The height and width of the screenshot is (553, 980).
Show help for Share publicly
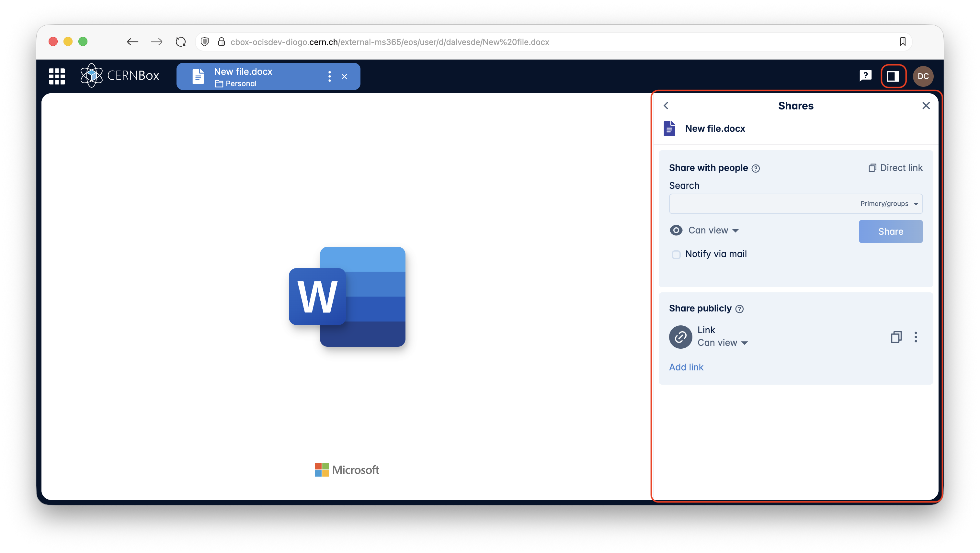click(x=739, y=309)
